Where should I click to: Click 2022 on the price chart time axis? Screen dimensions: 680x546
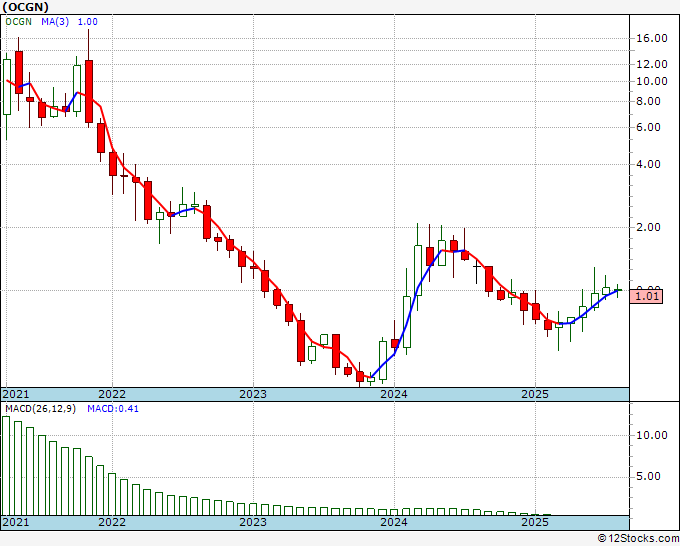click(x=112, y=394)
